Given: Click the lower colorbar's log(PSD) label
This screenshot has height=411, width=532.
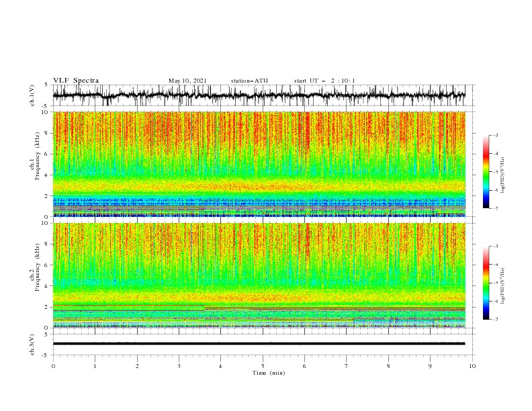Looking at the screenshot, I should point(502,285).
